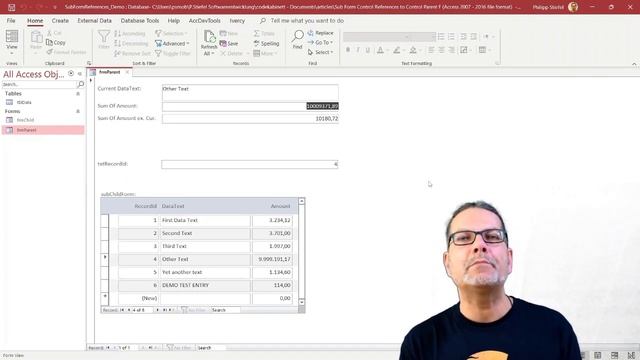Click Tell me what you want to do
This screenshot has height=360, width=640.
307,20
